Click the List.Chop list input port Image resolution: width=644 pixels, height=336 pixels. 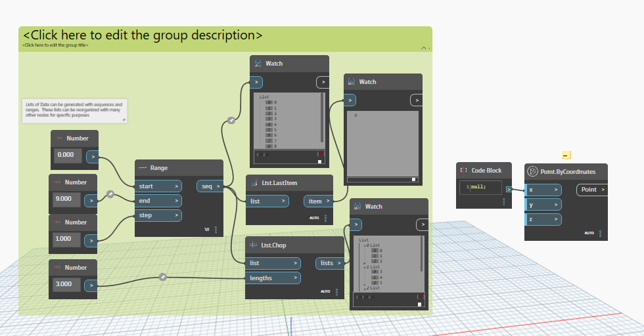point(273,263)
